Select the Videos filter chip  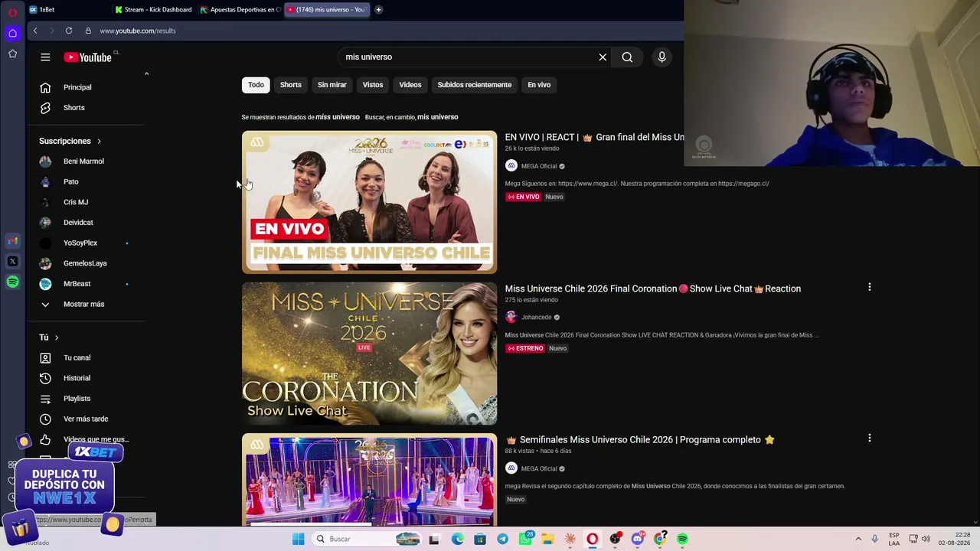(410, 85)
